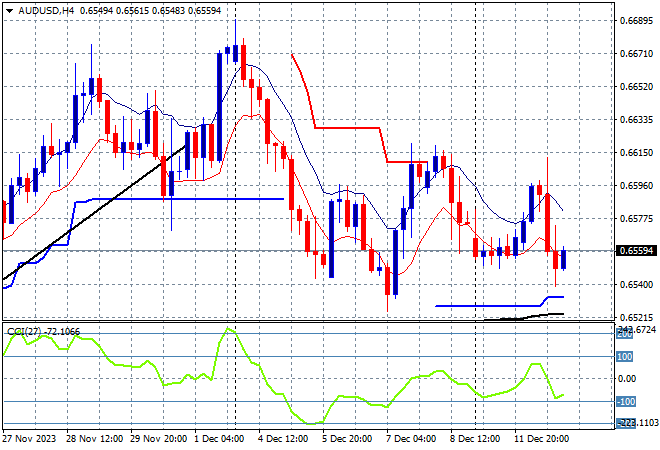Click the green CCI oscillator line
Viewport: 660px width, 450px height.
pos(300,417)
